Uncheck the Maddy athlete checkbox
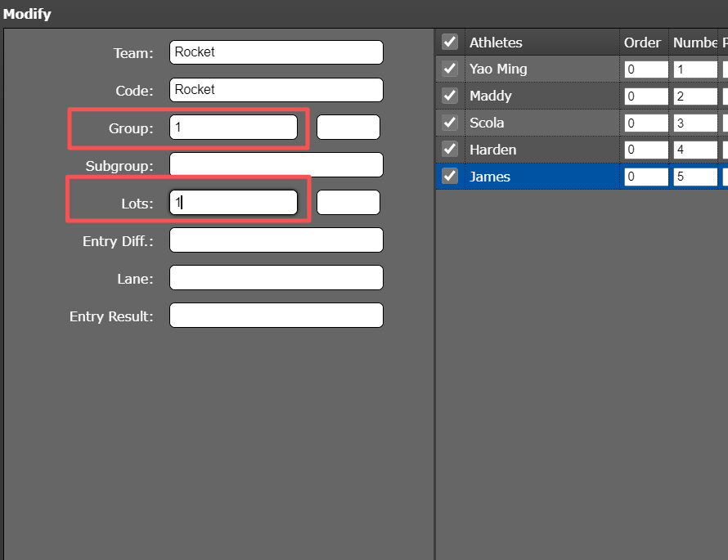This screenshot has height=560, width=728. pyautogui.click(x=449, y=96)
